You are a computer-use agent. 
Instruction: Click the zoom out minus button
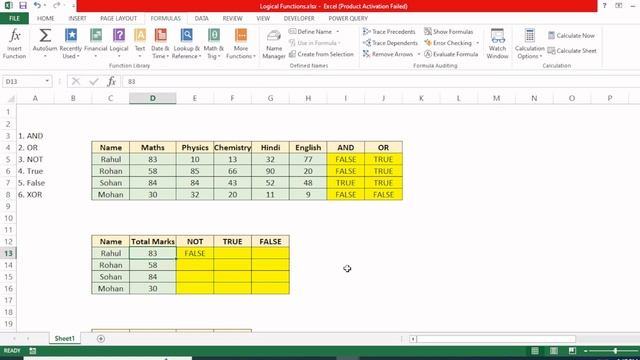pos(585,351)
